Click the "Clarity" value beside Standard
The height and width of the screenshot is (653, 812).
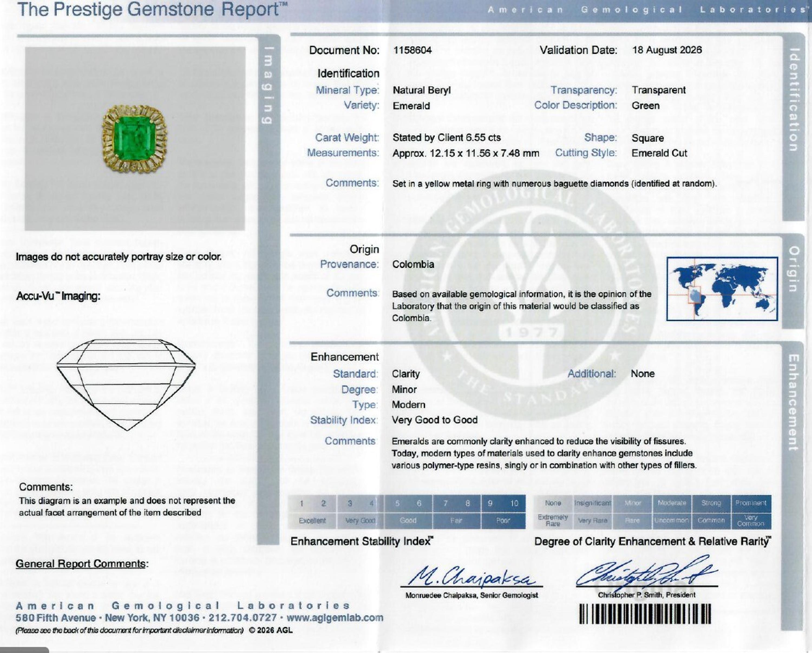[x=406, y=374]
